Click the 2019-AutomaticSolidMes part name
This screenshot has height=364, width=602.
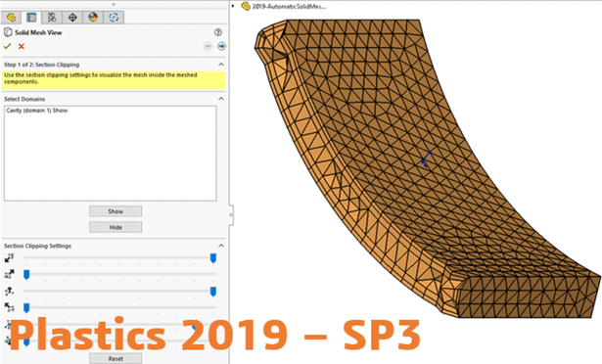pos(289,7)
